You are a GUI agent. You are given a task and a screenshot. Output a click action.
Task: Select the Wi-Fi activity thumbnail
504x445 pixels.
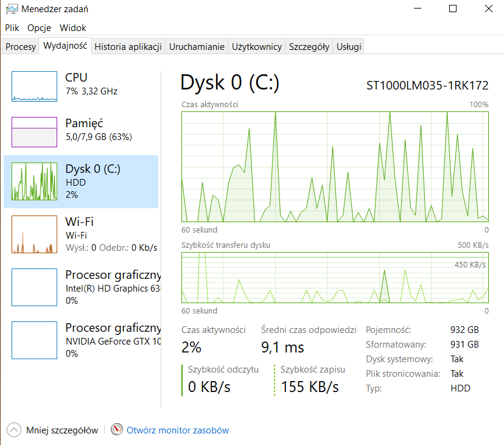[35, 234]
